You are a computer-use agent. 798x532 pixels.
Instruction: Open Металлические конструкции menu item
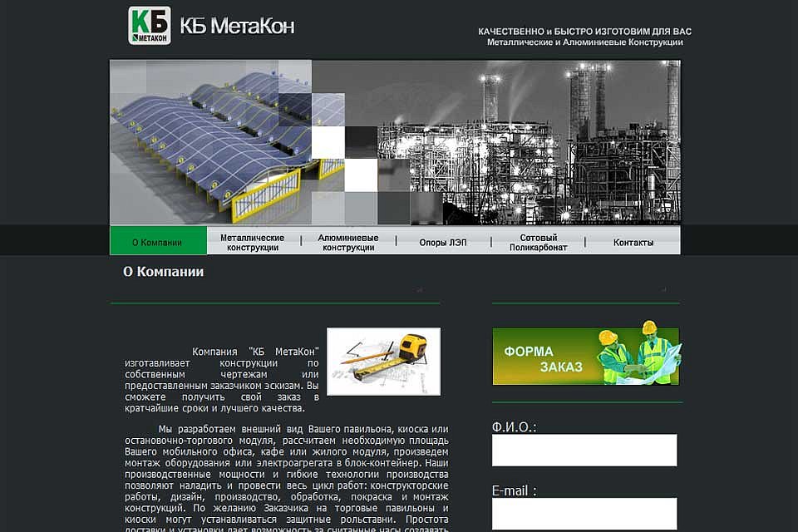[x=253, y=243]
